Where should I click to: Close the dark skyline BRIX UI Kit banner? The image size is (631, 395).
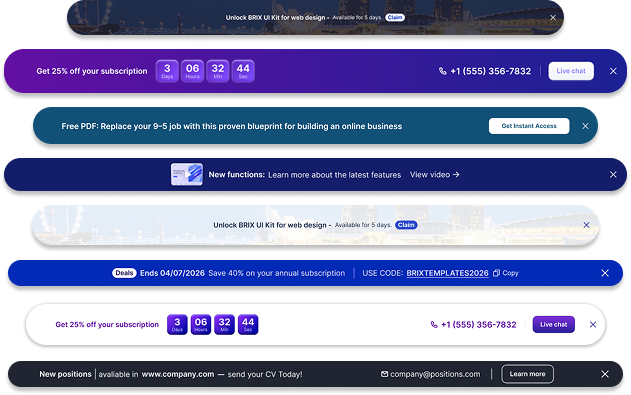(x=553, y=18)
